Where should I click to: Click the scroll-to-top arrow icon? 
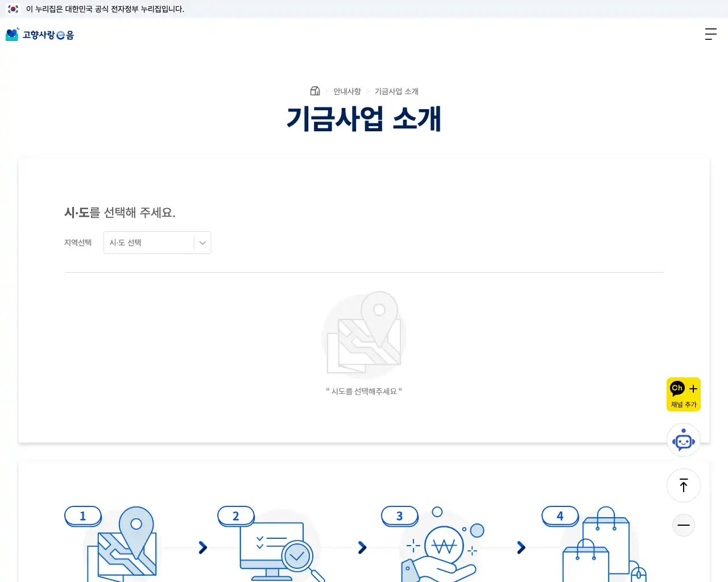point(683,485)
